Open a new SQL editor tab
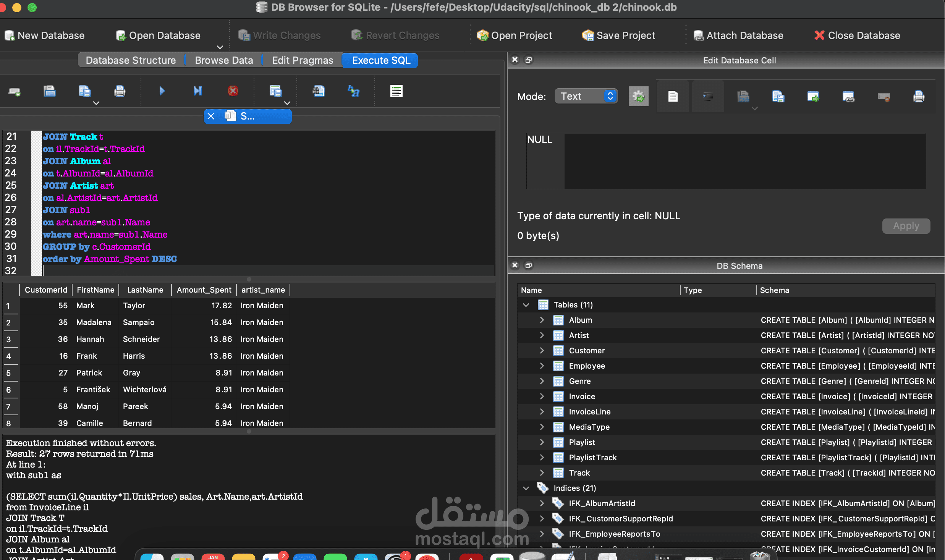Viewport: 945px width, 560px height. point(15,91)
